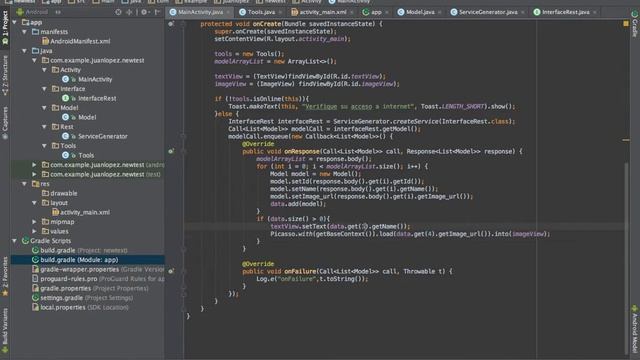Image resolution: width=640 pixels, height=360 pixels.
Task: Toggle the Build Variants tool window
Action: 5,330
